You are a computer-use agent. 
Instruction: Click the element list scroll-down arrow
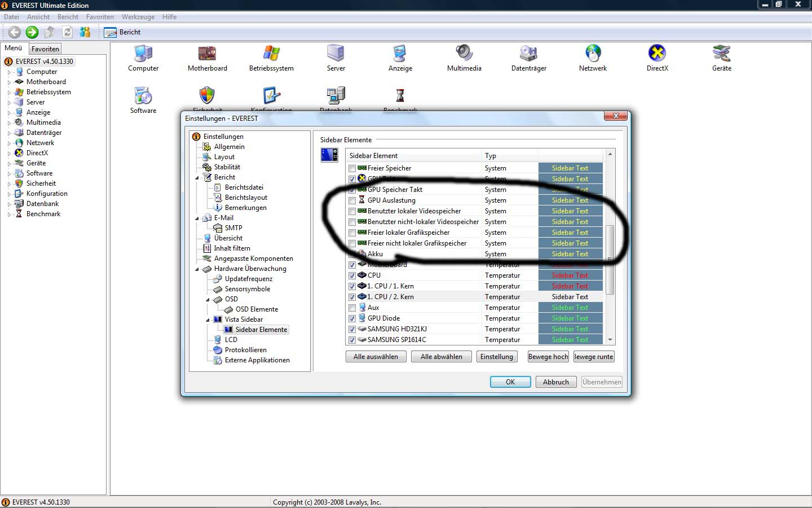(610, 340)
